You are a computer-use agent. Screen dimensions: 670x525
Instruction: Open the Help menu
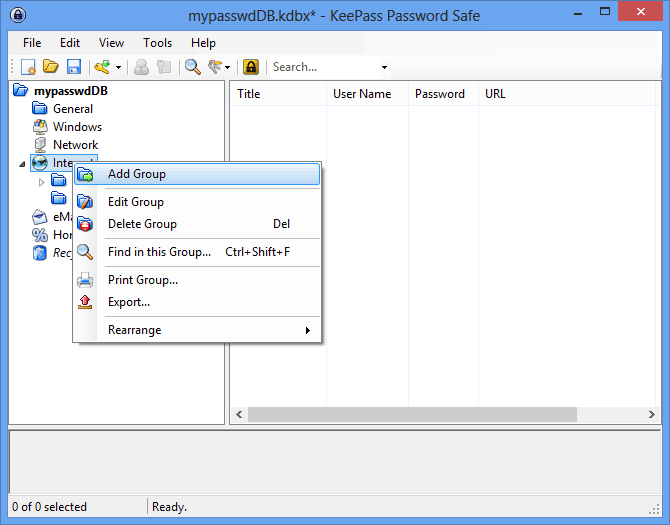click(203, 43)
